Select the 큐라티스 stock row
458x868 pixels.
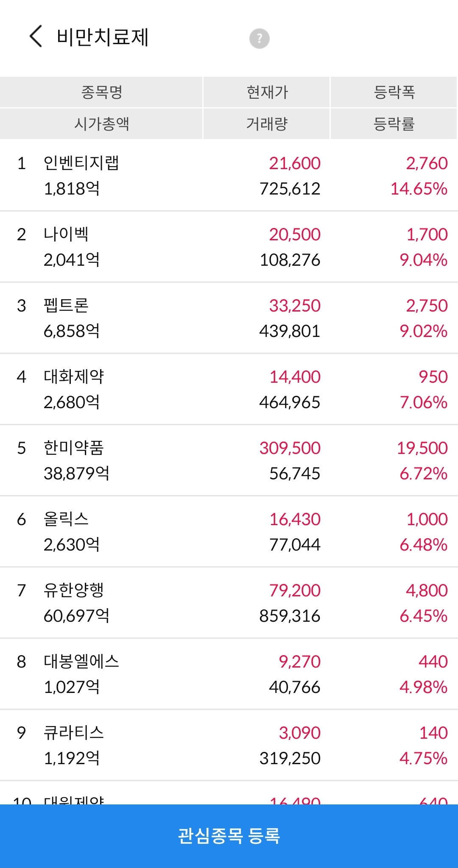[229, 745]
